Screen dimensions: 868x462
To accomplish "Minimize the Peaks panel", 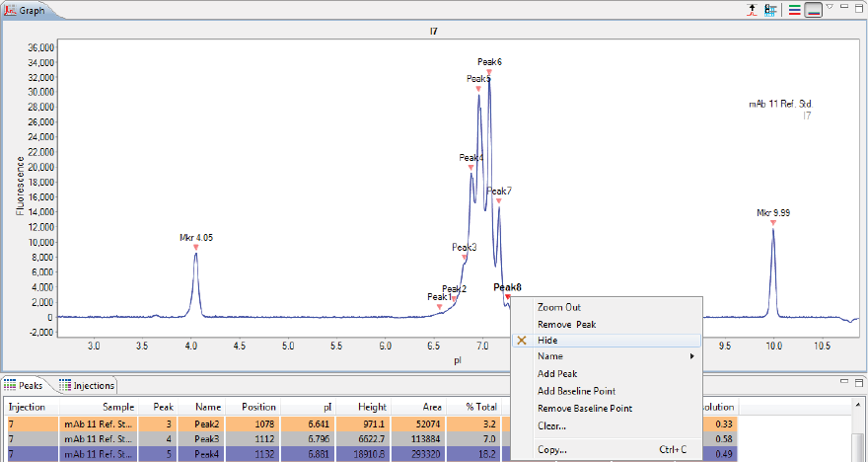I will click(x=843, y=383).
